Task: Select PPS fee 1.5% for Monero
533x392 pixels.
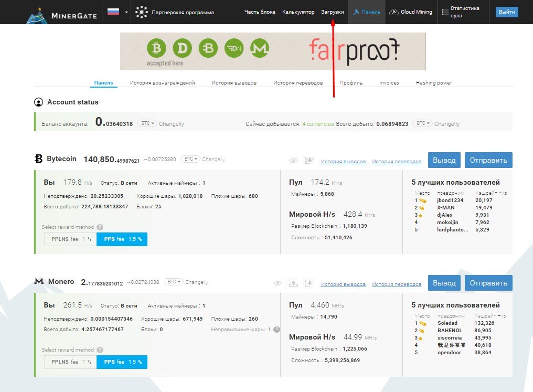Action: (122, 362)
